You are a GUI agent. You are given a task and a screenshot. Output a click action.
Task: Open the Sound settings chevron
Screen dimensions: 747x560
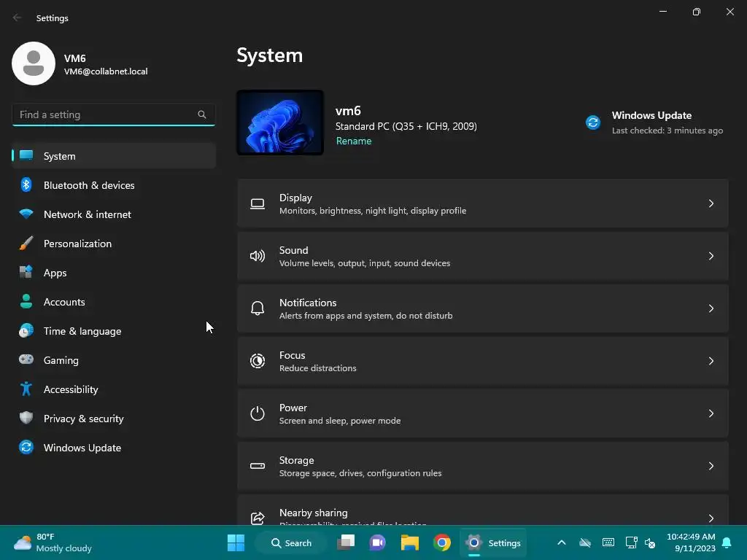click(x=711, y=256)
